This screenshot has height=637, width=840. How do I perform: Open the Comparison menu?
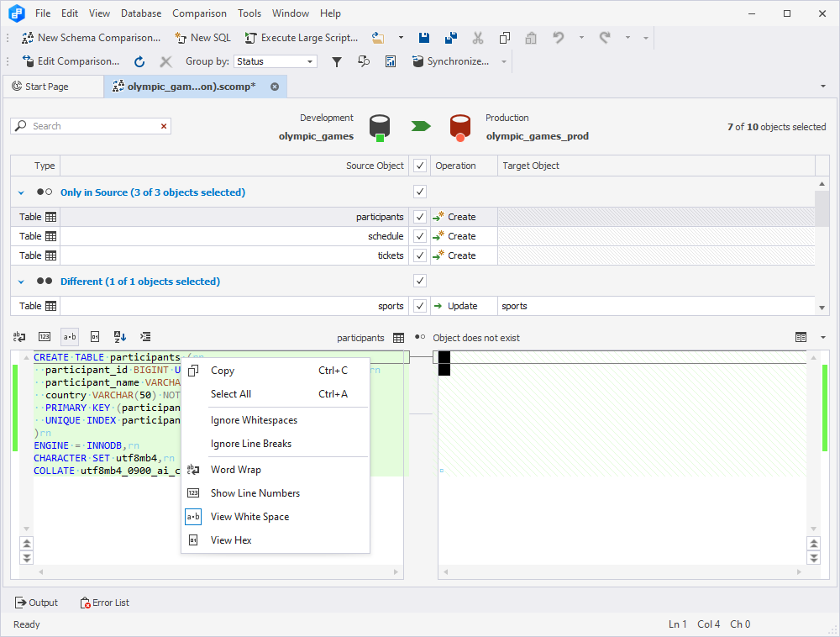[199, 13]
